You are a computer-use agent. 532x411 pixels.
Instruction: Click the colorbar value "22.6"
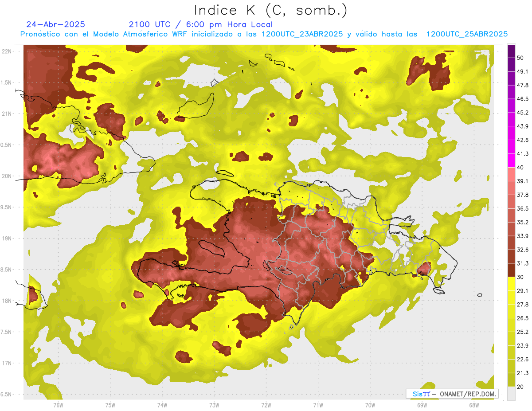point(522,359)
